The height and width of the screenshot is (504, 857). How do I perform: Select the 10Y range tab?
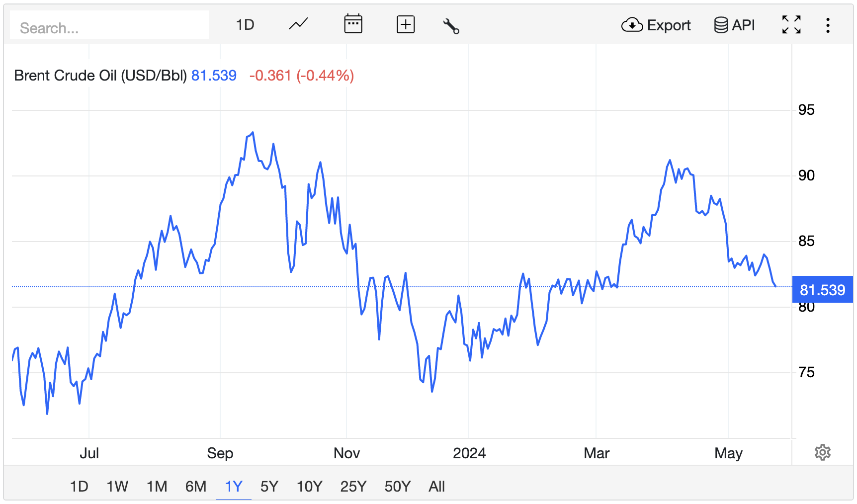(309, 486)
